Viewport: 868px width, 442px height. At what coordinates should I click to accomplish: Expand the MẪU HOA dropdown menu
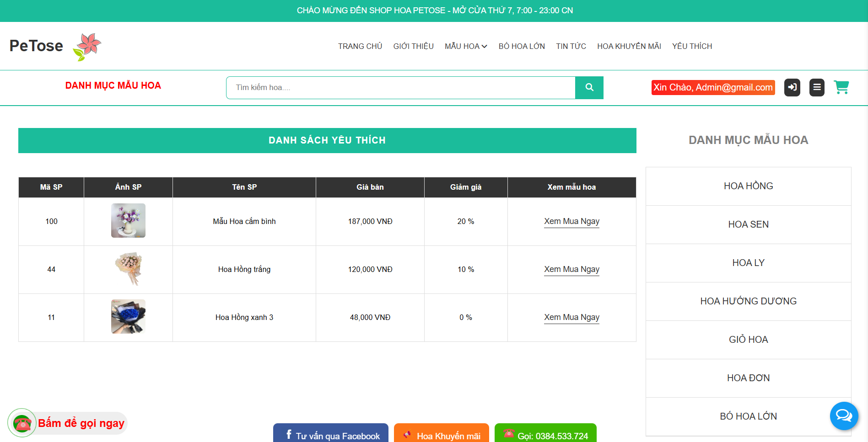pos(466,46)
